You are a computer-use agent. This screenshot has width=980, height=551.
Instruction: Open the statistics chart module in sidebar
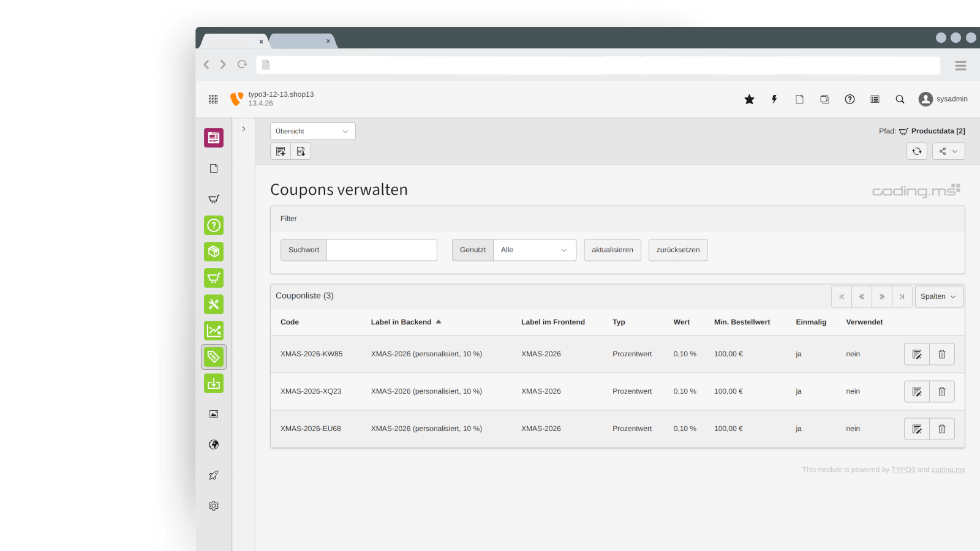[x=214, y=331]
